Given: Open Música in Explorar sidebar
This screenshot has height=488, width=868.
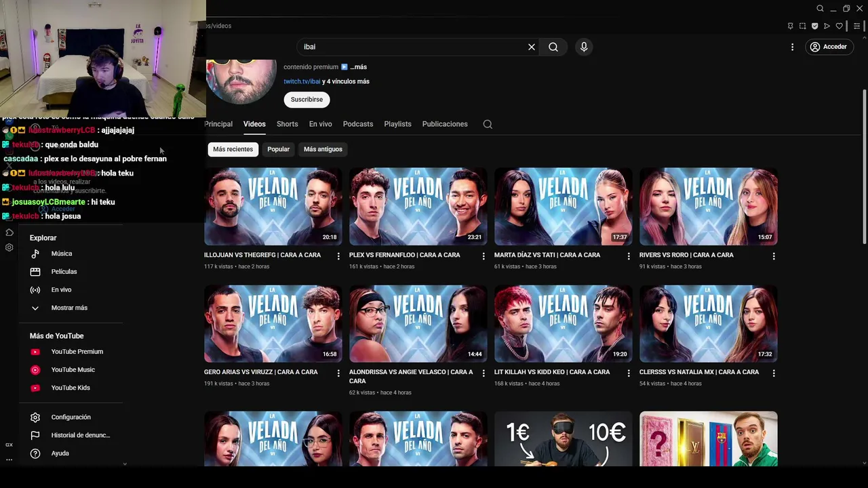Looking at the screenshot, I should (61, 253).
